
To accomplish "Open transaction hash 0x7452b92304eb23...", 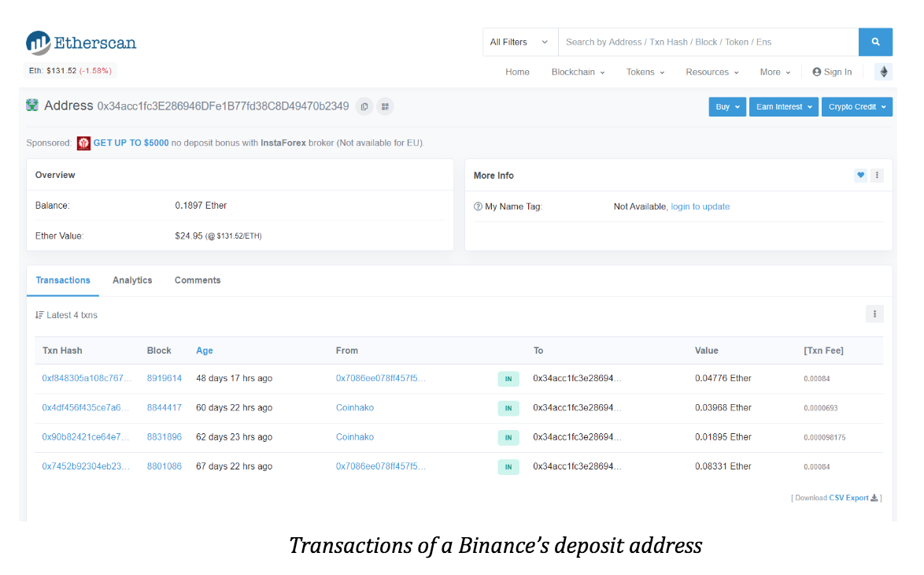I will pyautogui.click(x=86, y=466).
